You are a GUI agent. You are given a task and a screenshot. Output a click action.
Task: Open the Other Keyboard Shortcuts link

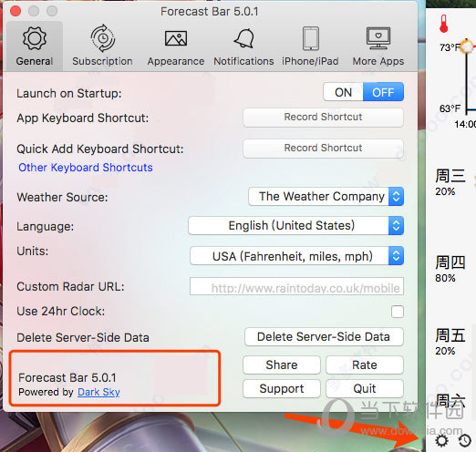pos(86,168)
